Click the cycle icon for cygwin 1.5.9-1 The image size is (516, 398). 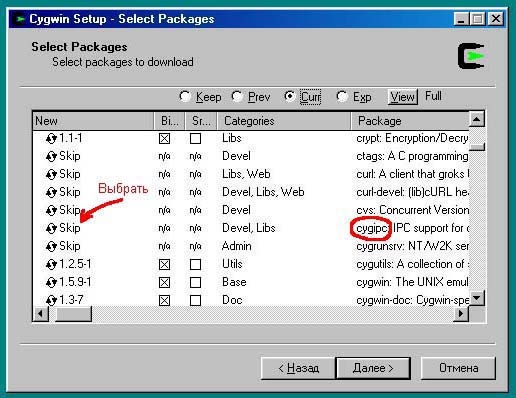[x=51, y=282]
